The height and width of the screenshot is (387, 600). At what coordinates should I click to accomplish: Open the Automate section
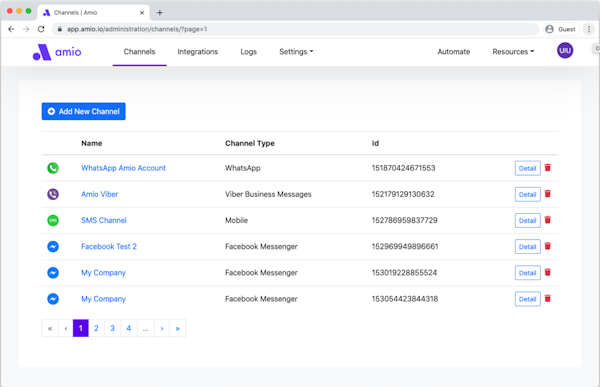(x=453, y=52)
